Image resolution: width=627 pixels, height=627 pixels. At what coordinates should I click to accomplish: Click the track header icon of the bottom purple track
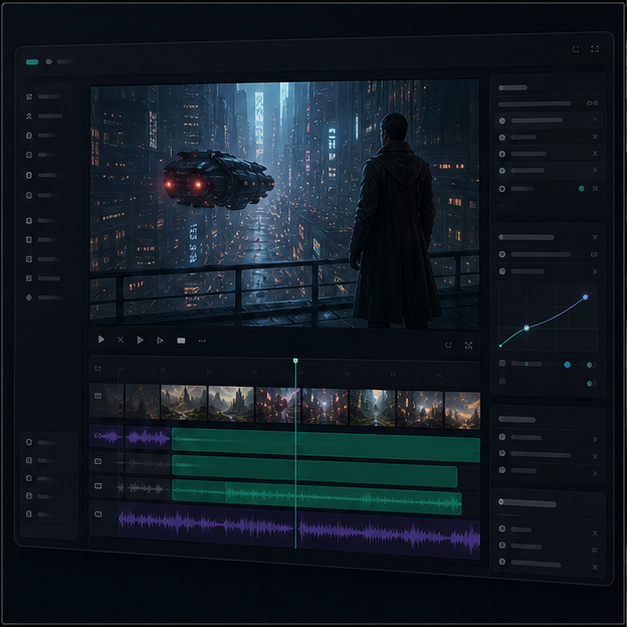click(98, 514)
